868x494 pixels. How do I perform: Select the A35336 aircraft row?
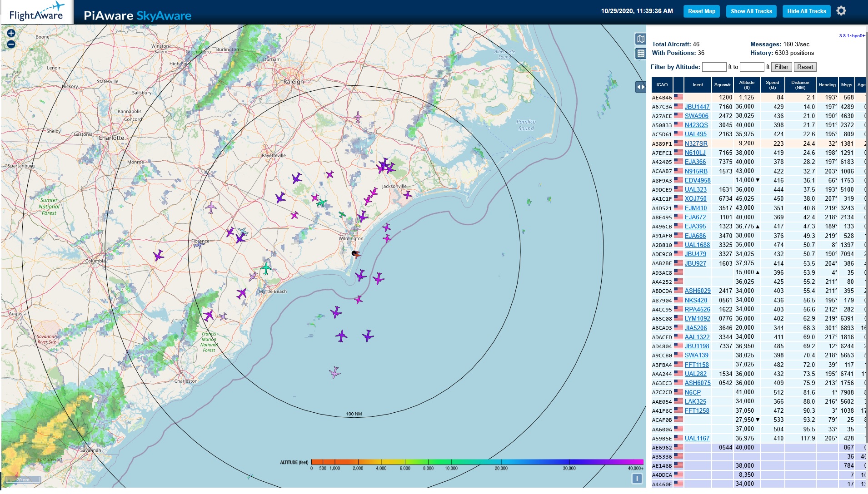(x=758, y=456)
